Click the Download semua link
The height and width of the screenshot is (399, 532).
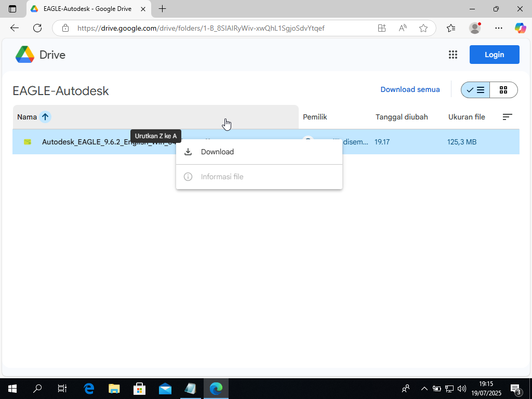(410, 89)
